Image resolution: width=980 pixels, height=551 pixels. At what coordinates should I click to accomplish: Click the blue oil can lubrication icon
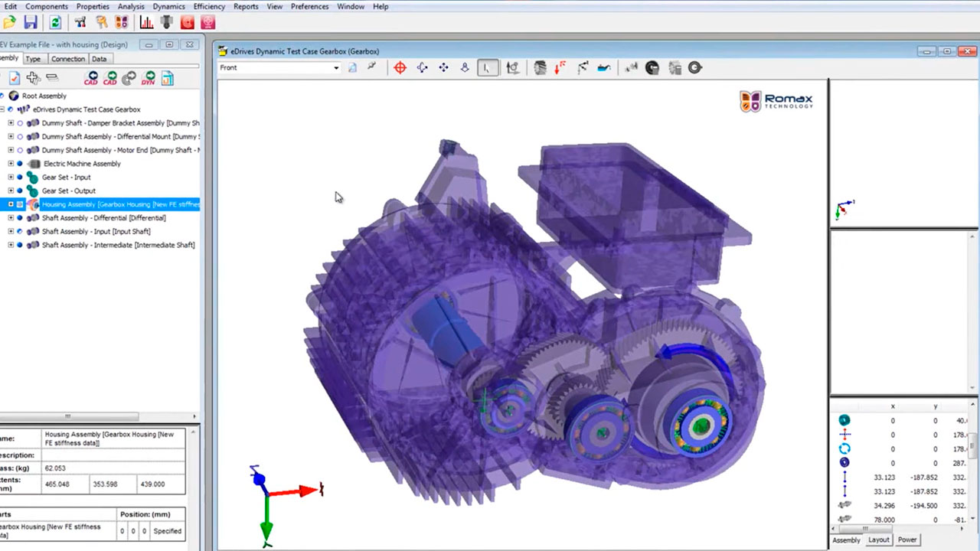point(604,68)
